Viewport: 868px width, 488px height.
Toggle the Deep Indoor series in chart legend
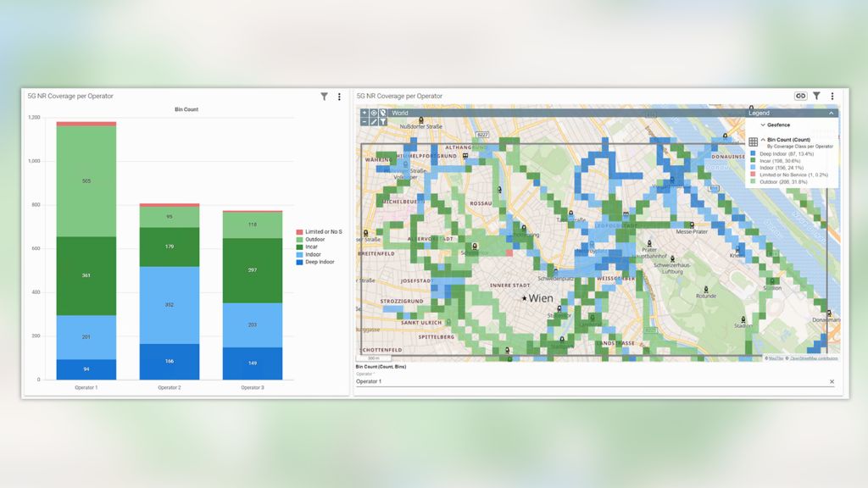(315, 263)
